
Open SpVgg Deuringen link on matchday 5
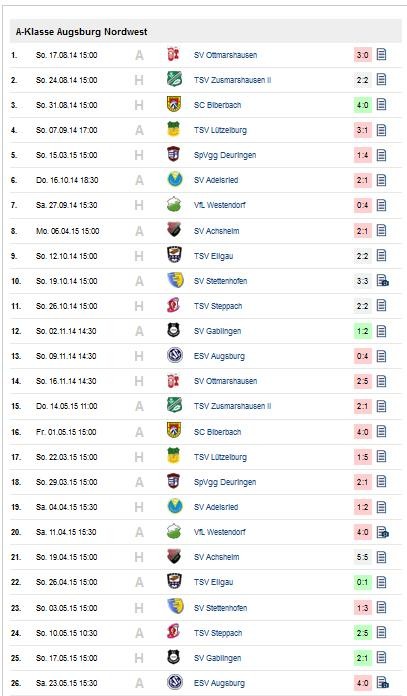(225, 155)
